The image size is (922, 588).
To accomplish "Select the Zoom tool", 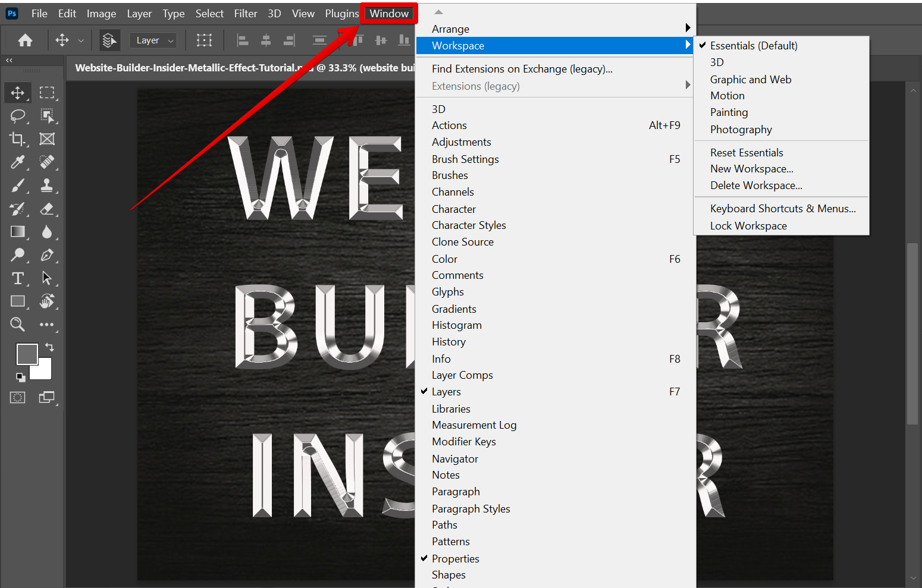I will 17,324.
